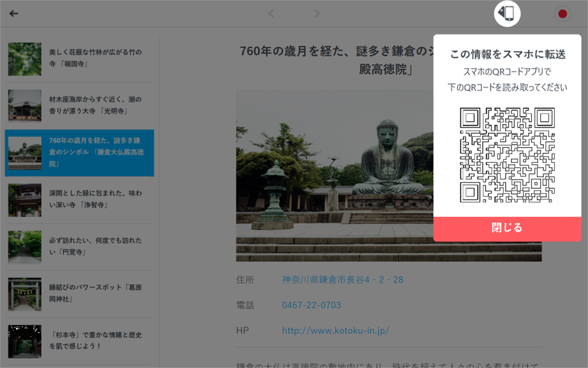This screenshot has height=368, width=588.
Task: Click the text 下のQRコードを読み取ってください
Action: pyautogui.click(x=507, y=87)
